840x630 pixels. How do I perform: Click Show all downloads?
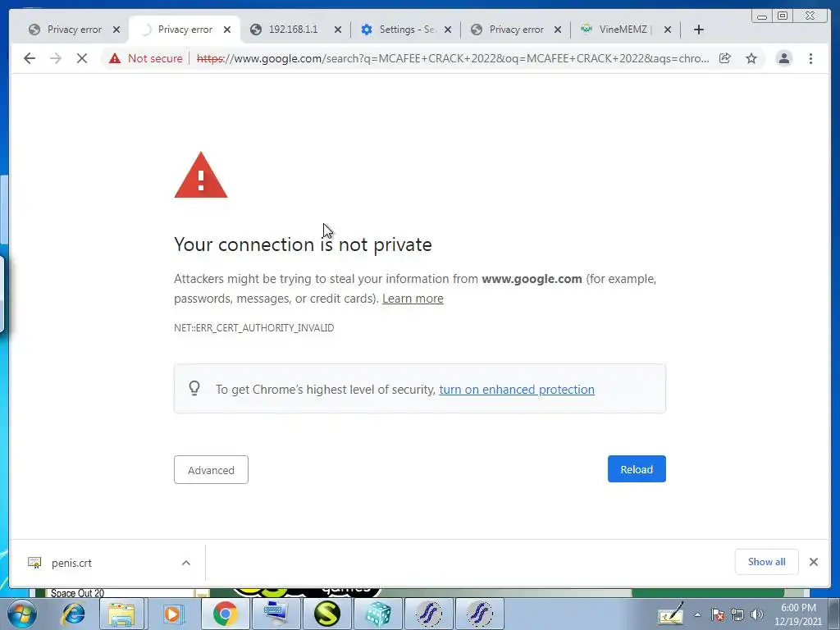pos(767,562)
